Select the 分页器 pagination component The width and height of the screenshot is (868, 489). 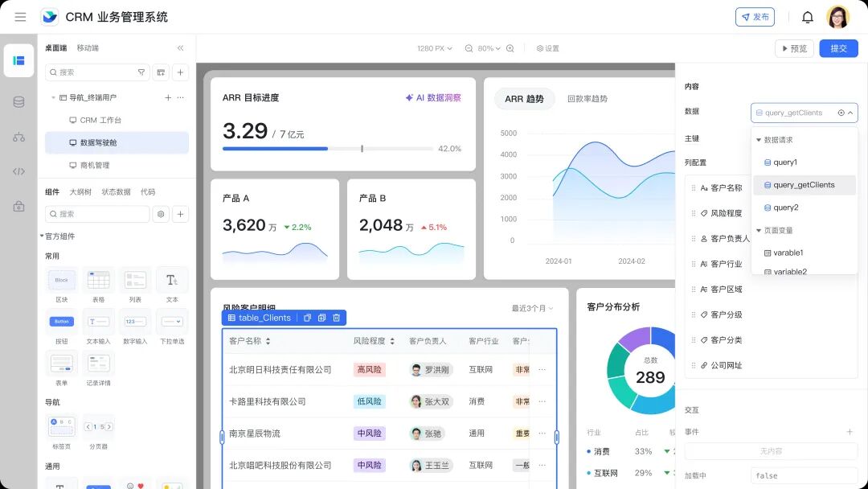(x=99, y=432)
